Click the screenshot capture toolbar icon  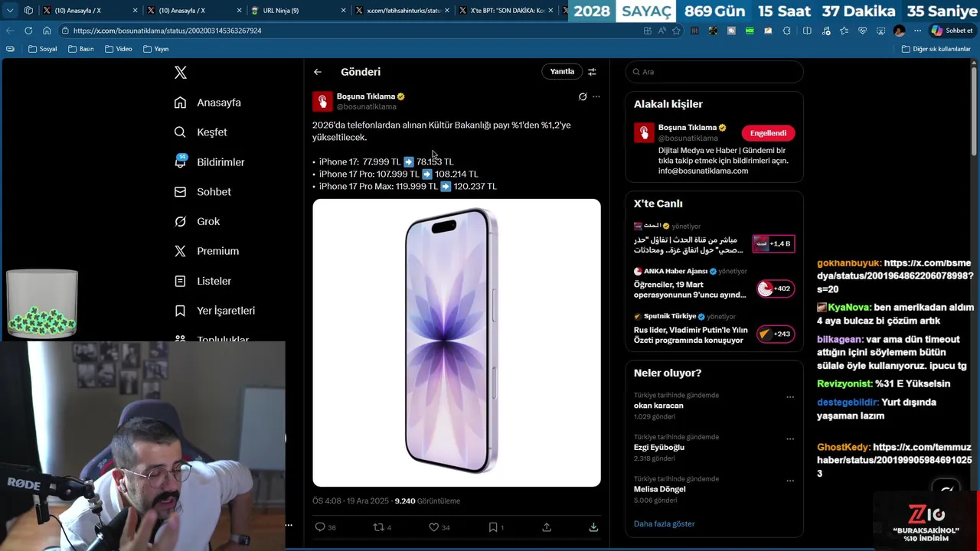tap(880, 31)
